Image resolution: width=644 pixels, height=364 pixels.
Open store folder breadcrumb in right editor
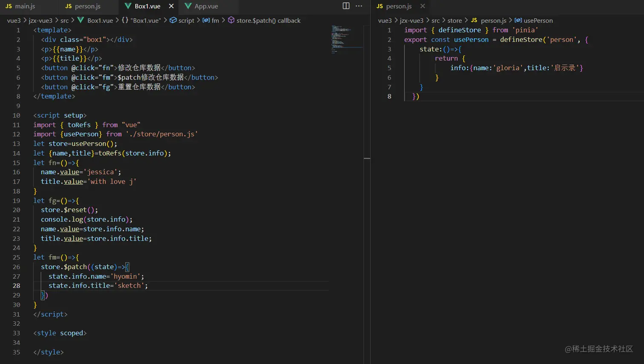tap(454, 20)
